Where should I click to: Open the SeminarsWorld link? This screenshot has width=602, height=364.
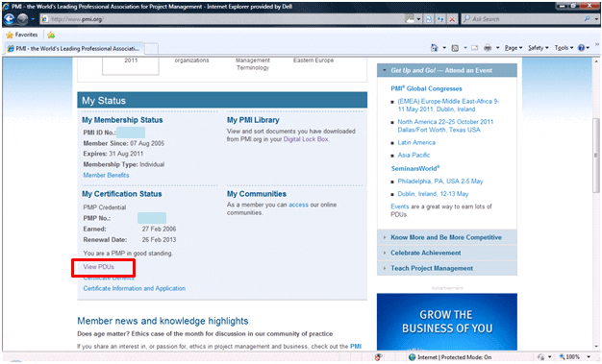point(415,168)
